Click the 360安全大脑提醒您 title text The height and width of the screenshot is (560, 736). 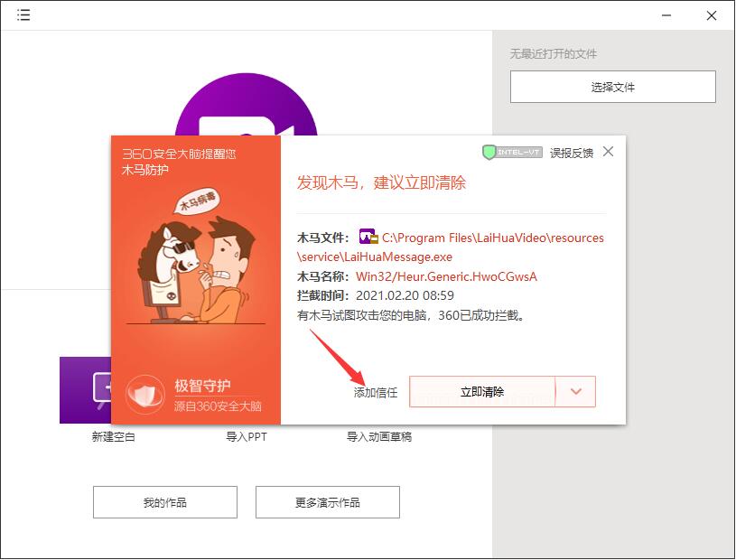(x=180, y=154)
